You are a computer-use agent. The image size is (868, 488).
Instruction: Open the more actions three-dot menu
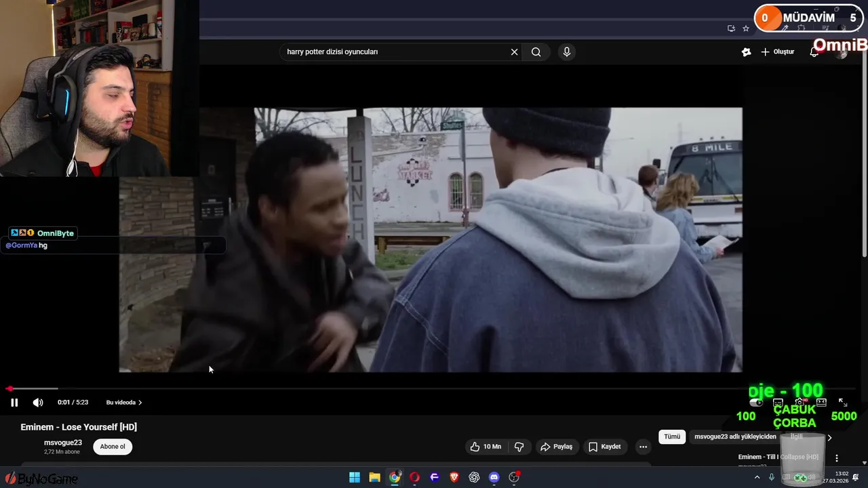click(x=643, y=447)
